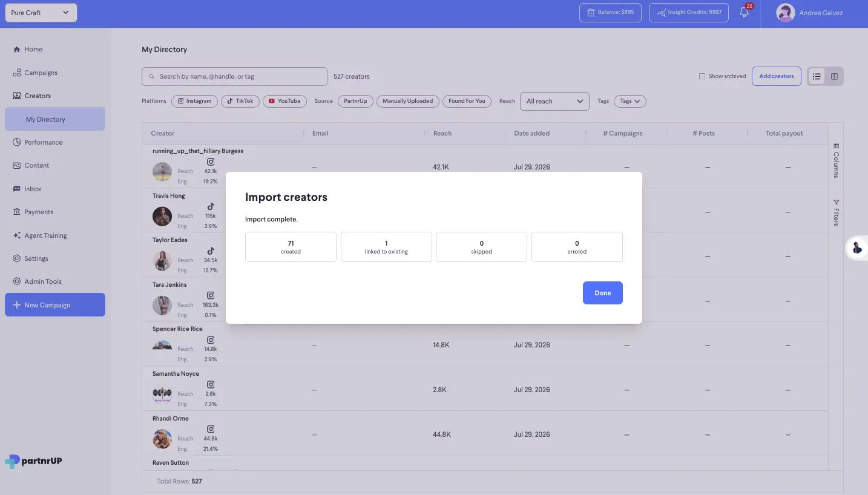Toggle the YouTube platform filter
The width and height of the screenshot is (868, 495).
click(284, 101)
